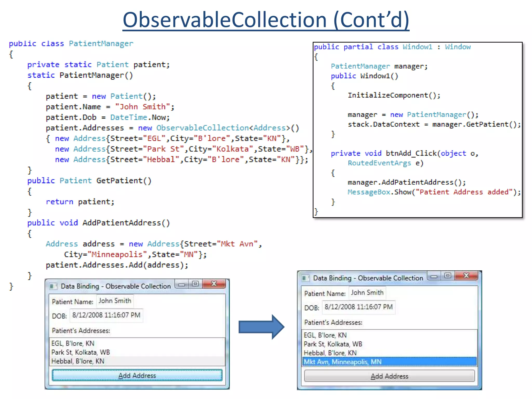Select Hebbal, B'lore, KN in left list

(78, 361)
